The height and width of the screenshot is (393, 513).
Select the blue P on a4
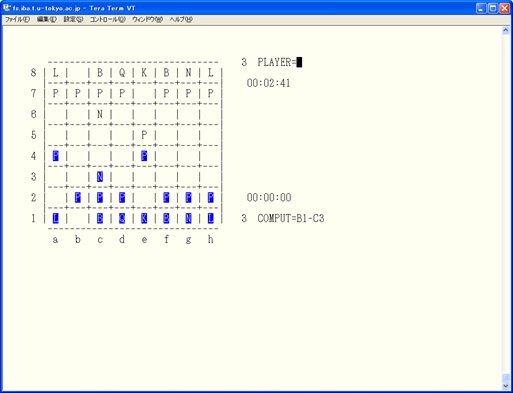[55, 156]
